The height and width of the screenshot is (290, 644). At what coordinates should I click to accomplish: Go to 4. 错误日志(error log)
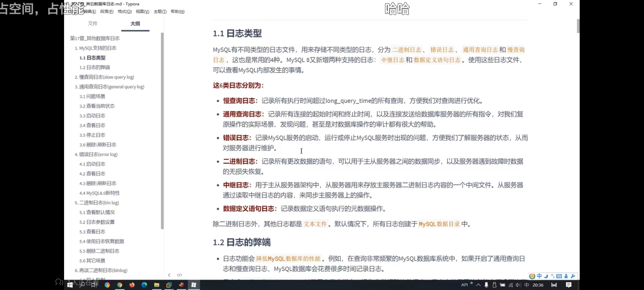[x=96, y=154]
